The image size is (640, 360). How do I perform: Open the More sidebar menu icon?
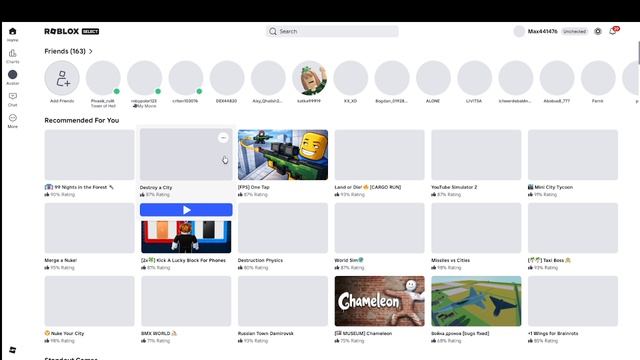coord(13,118)
